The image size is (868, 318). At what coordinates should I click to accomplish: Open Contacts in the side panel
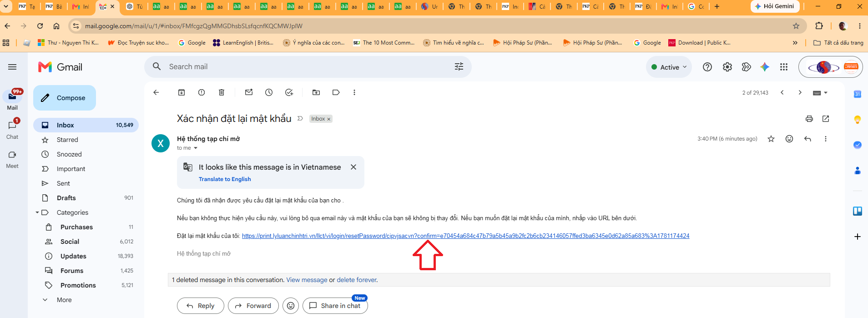[858, 171]
